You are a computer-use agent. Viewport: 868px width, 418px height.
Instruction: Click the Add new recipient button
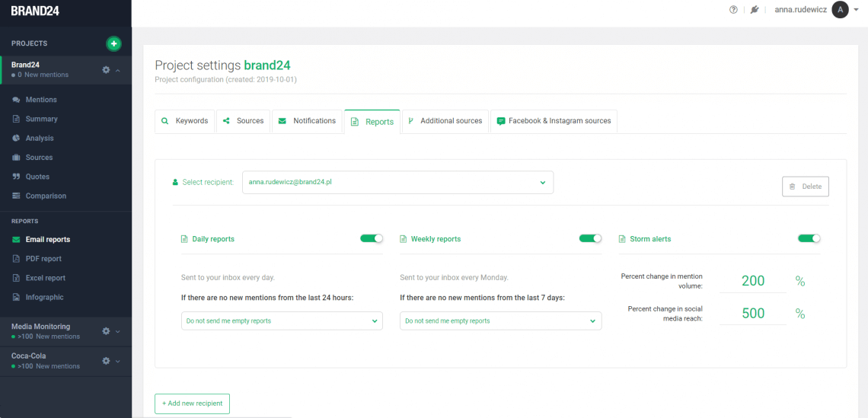pyautogui.click(x=192, y=404)
